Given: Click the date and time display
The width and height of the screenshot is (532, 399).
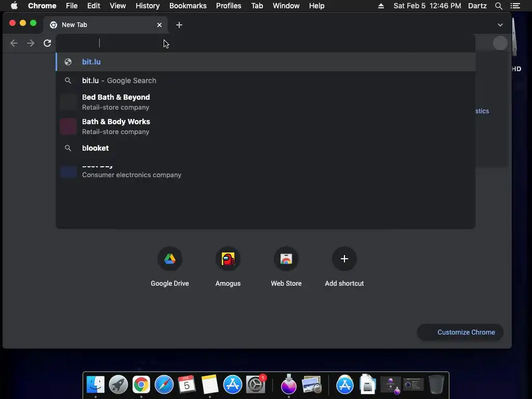Looking at the screenshot, I should [x=427, y=6].
